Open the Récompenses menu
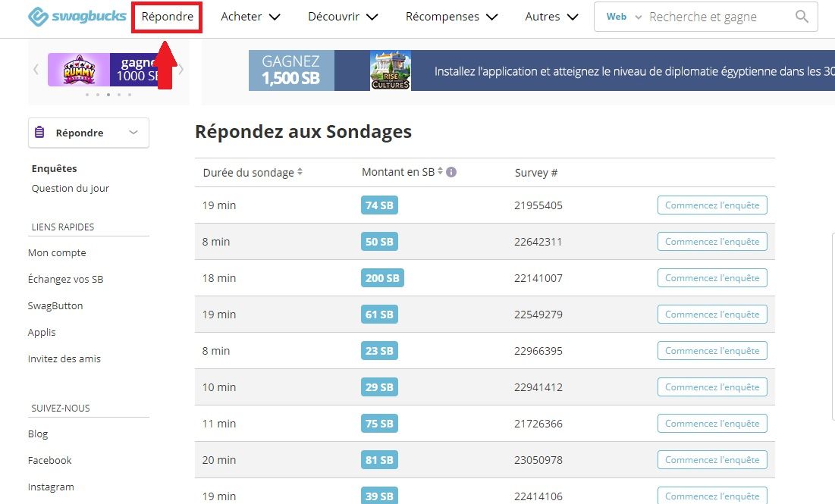Screen dimensions: 835x504 pyautogui.click(x=451, y=17)
